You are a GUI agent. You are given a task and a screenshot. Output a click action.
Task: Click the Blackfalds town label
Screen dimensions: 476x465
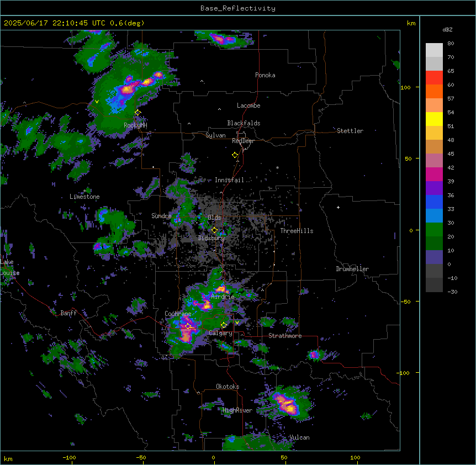(x=244, y=123)
